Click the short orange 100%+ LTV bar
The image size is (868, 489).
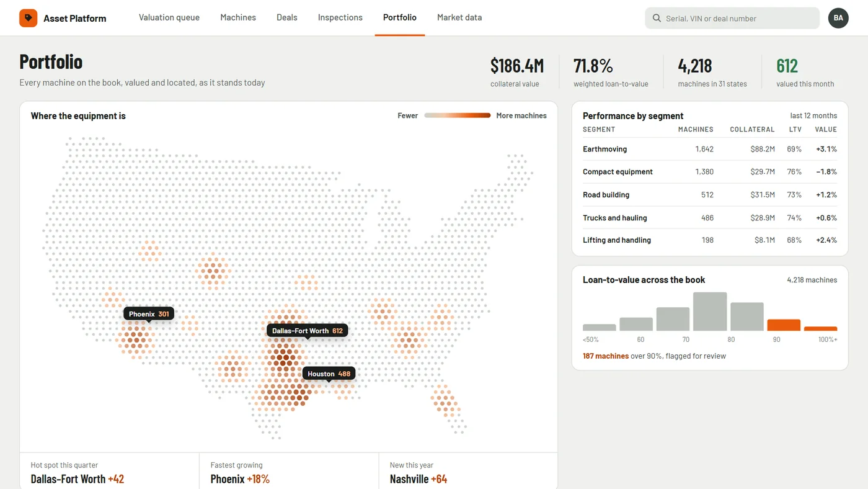point(821,329)
